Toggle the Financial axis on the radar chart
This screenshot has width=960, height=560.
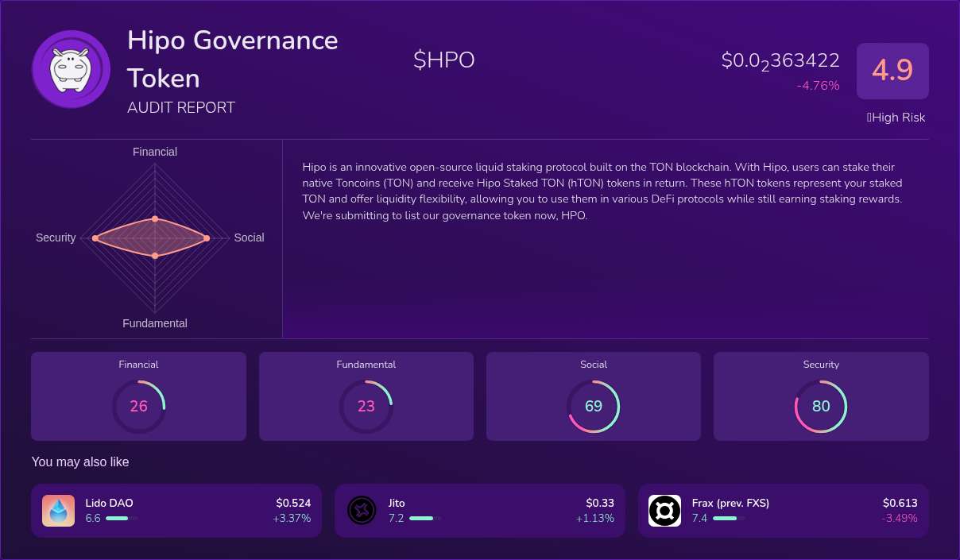[154, 152]
